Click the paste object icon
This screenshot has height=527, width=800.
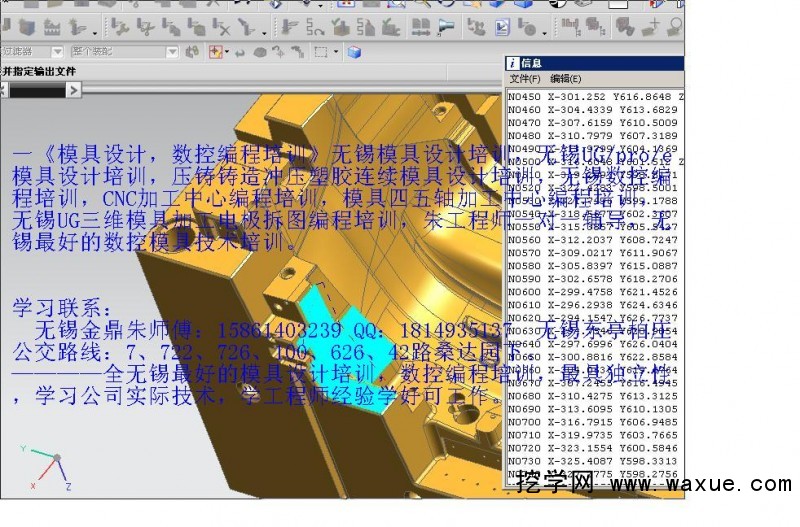click(196, 27)
